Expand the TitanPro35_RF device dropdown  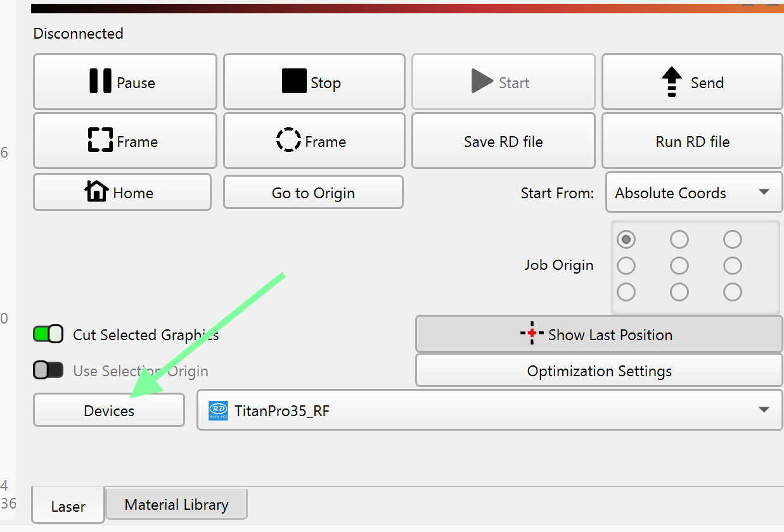(489, 410)
